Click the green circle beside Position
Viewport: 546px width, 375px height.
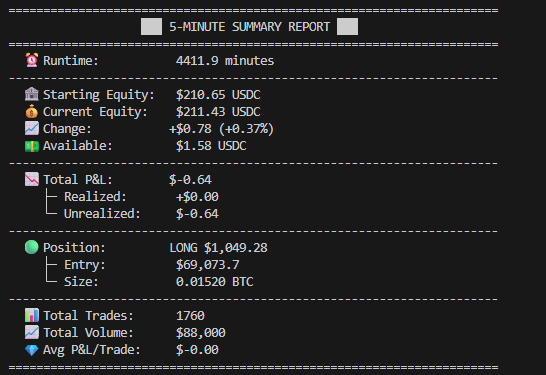pos(32,247)
